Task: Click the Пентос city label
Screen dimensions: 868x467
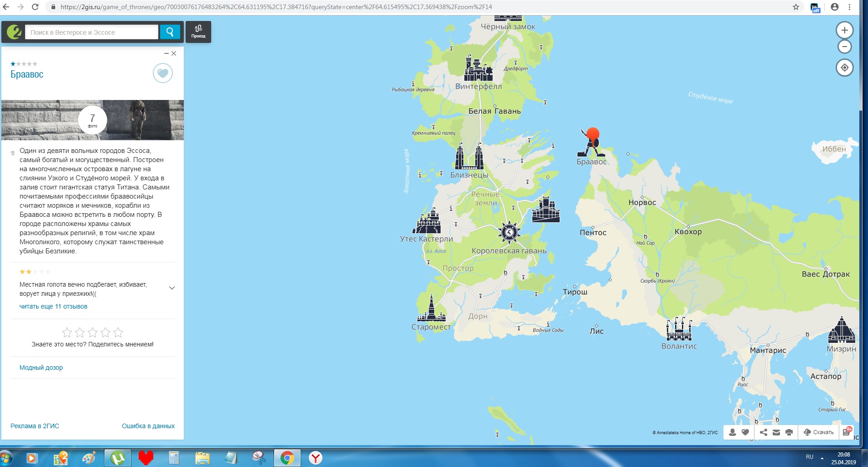Action: [x=593, y=232]
